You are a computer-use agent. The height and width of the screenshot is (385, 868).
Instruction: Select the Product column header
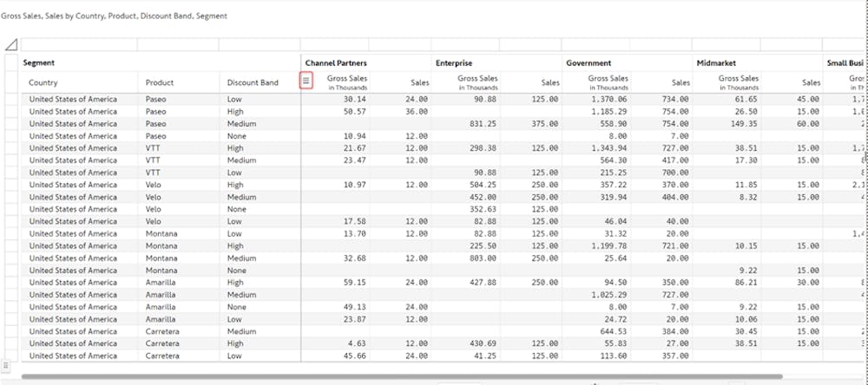point(160,83)
